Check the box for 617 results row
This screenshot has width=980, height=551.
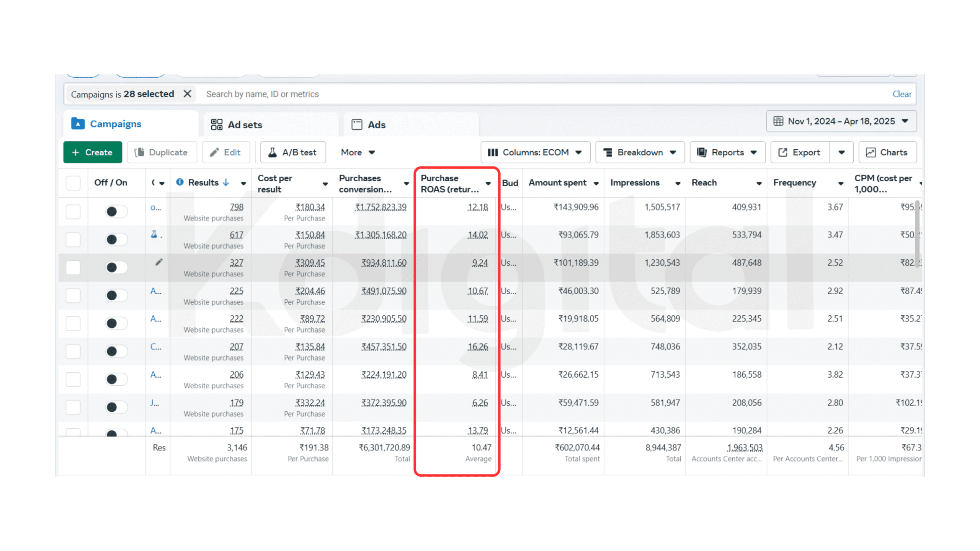point(73,240)
